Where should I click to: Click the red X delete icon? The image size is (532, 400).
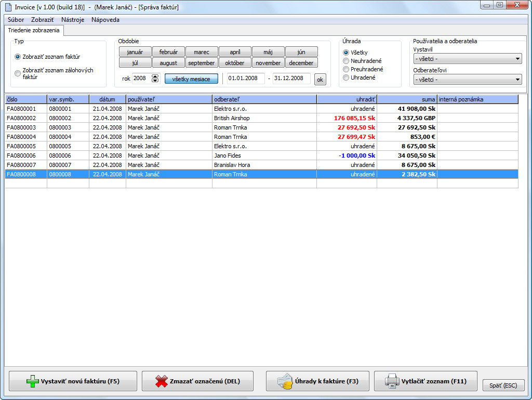click(x=162, y=381)
